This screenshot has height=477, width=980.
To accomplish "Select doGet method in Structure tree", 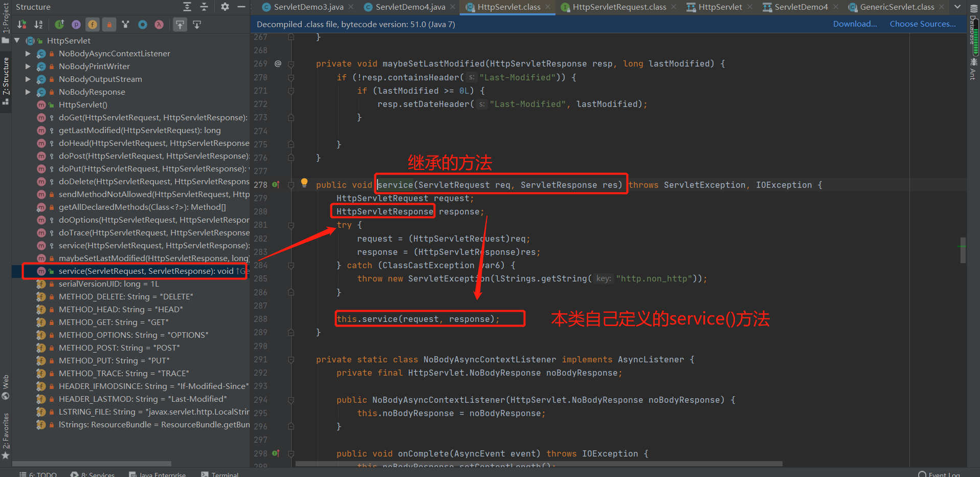I will (x=153, y=117).
